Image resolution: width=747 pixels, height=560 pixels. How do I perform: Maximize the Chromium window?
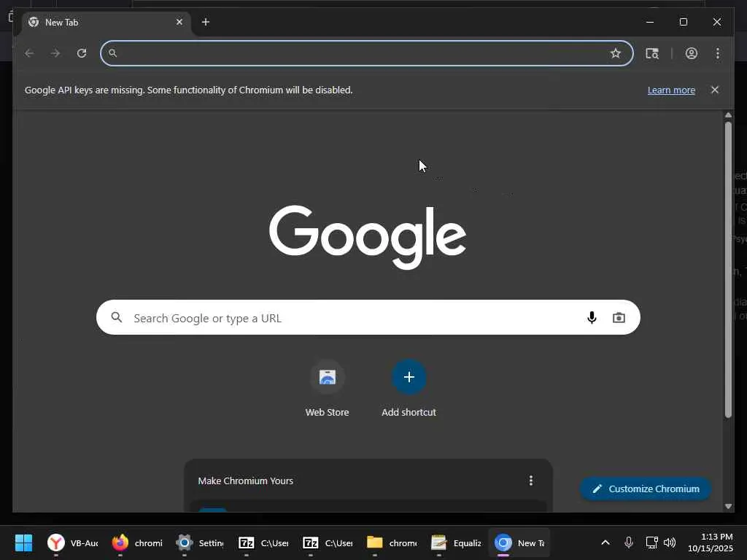point(683,22)
